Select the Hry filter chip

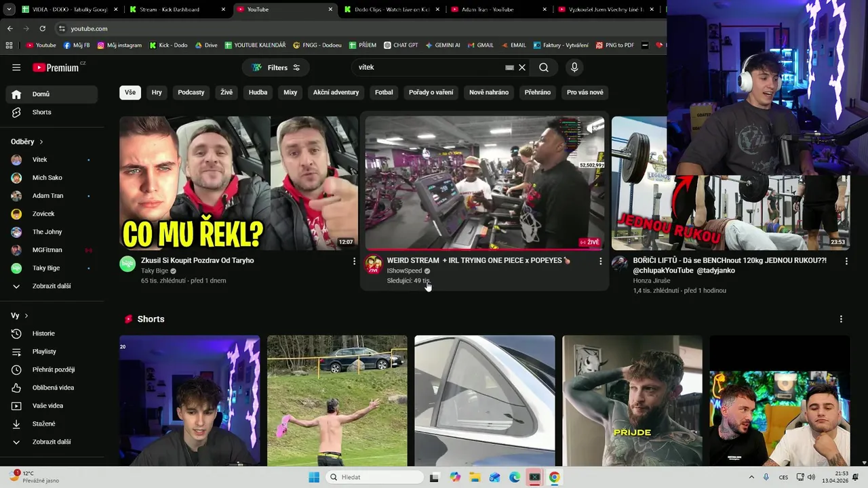point(157,92)
